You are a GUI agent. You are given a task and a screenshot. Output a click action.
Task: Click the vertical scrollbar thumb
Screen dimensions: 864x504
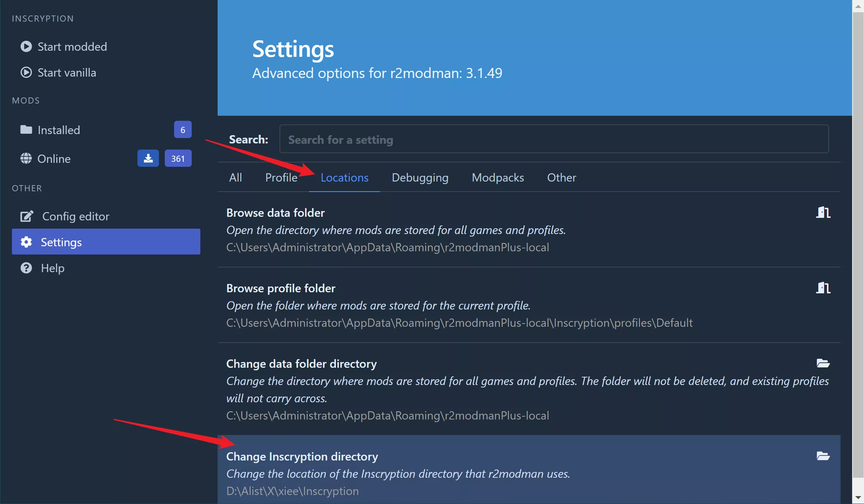point(858,245)
